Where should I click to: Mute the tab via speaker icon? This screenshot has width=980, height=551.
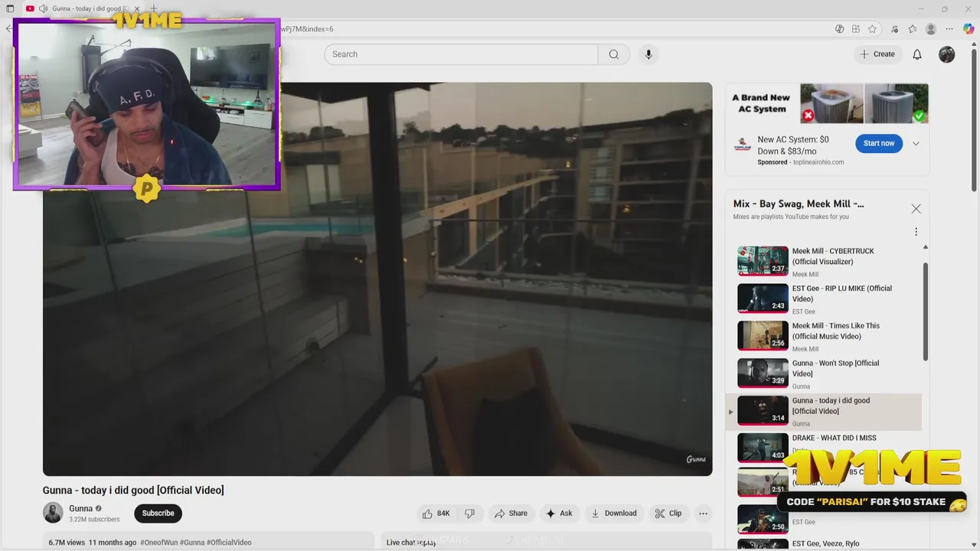pyautogui.click(x=43, y=8)
